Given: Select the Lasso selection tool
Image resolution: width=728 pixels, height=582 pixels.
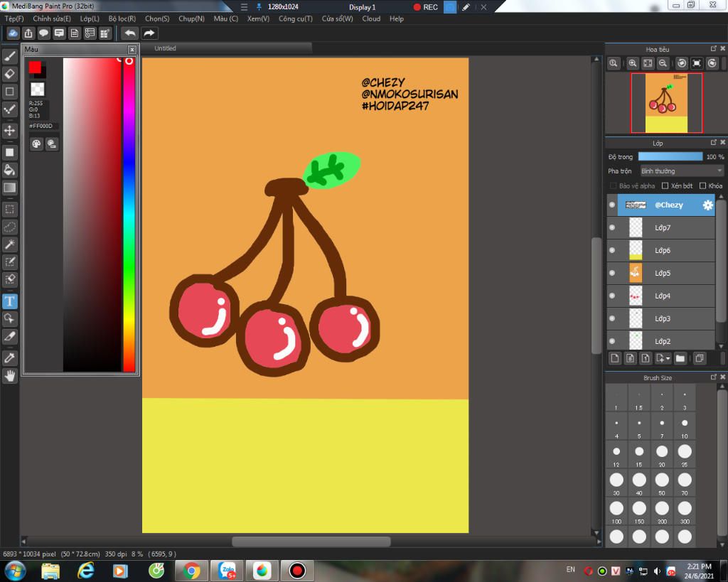Looking at the screenshot, I should click(10, 227).
